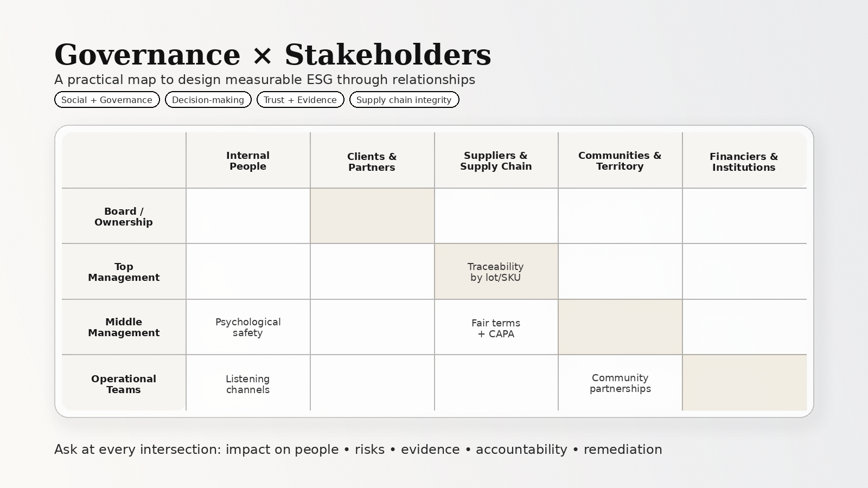Click the Operational Teams row label
The width and height of the screenshot is (868, 488).
click(x=124, y=383)
